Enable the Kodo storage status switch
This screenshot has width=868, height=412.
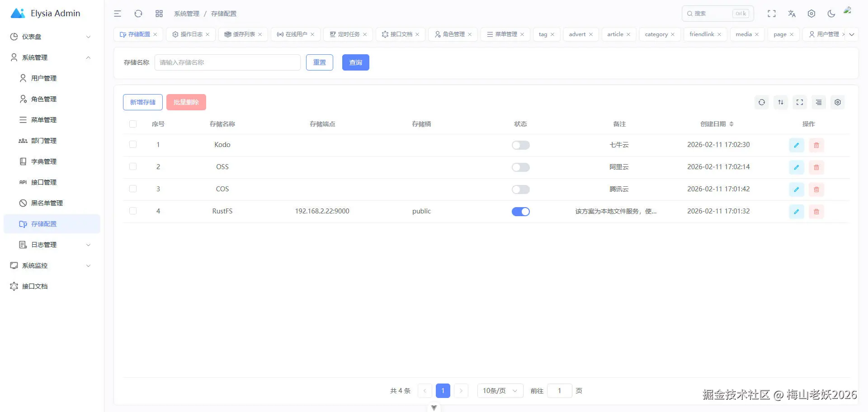tap(521, 145)
